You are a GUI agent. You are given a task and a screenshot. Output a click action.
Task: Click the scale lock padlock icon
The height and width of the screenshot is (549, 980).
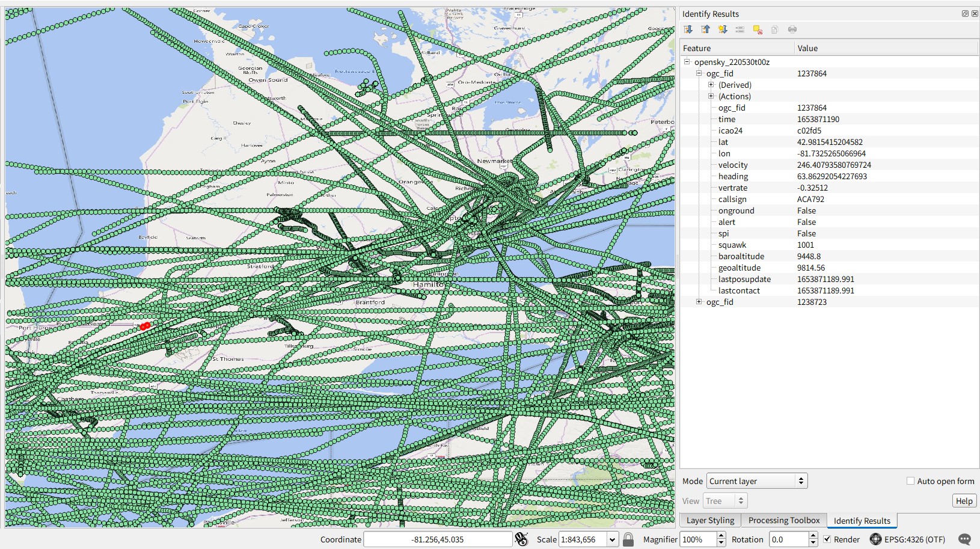(x=628, y=539)
